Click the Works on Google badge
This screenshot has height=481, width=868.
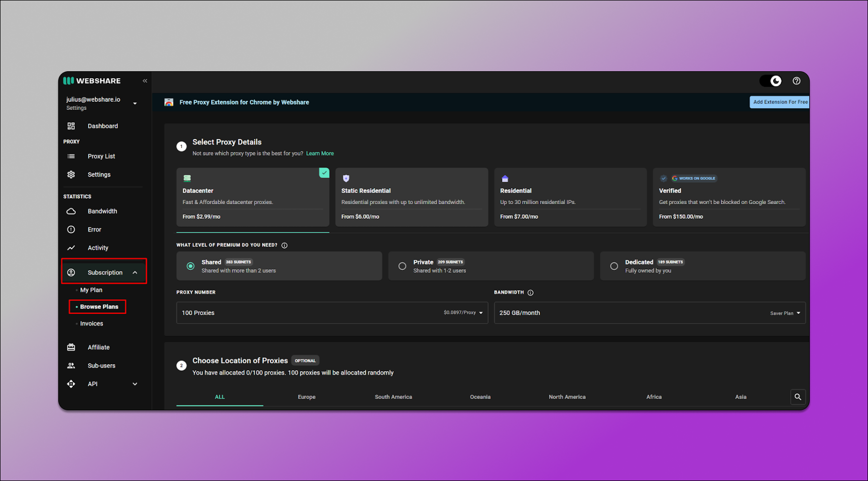point(694,178)
